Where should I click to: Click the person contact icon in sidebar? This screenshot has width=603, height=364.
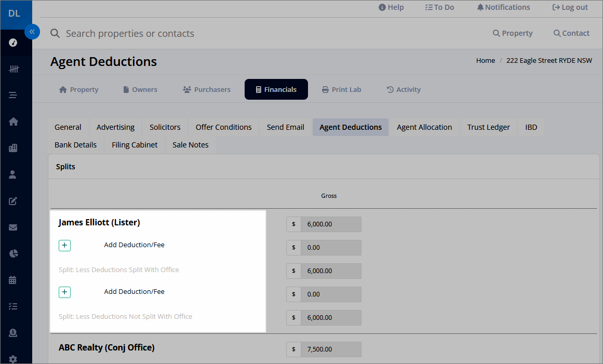pos(12,174)
